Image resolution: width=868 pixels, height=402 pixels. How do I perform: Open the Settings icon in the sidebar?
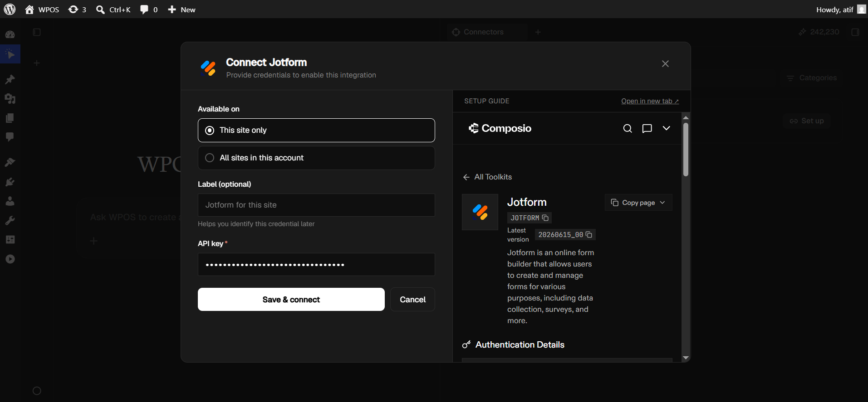point(10,239)
